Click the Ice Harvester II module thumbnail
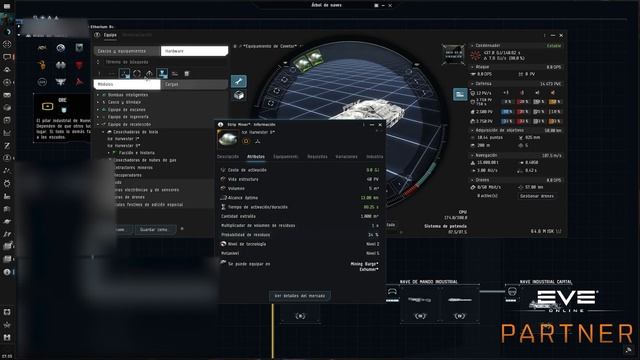Screen dimensions: 640x360 click(228, 139)
